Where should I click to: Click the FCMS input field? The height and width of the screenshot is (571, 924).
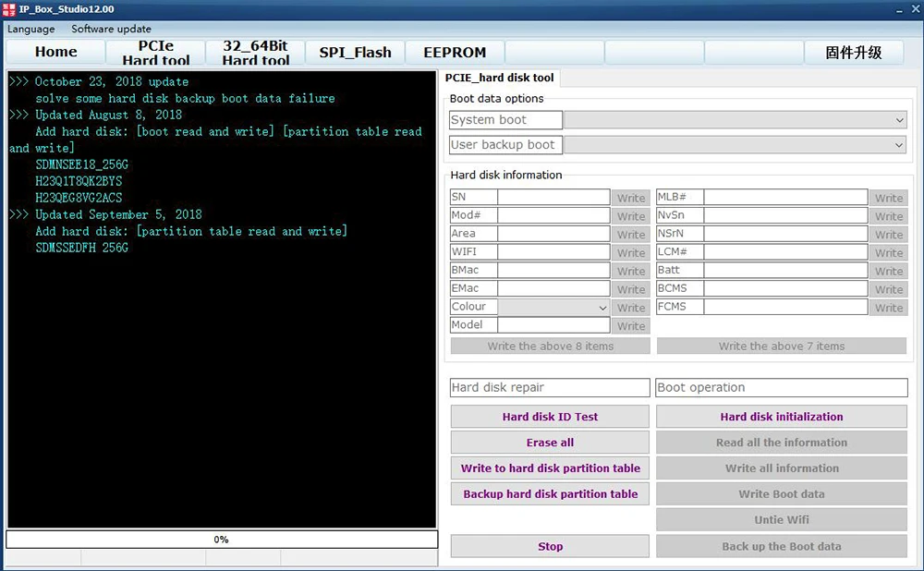pyautogui.click(x=785, y=307)
